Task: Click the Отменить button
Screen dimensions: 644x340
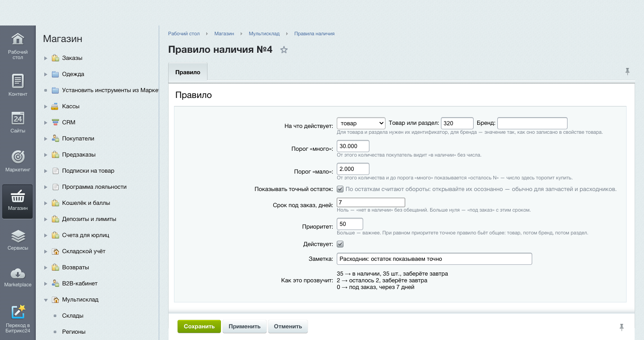Action: pyautogui.click(x=288, y=327)
